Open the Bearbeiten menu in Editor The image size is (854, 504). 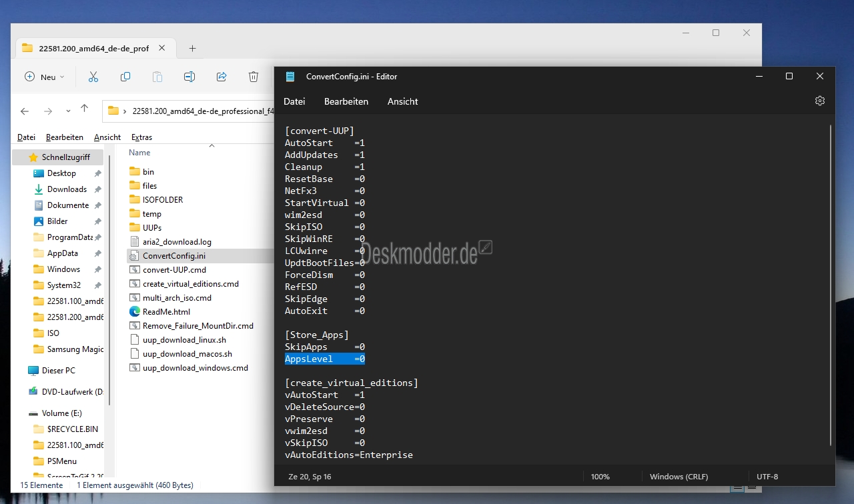tap(346, 101)
